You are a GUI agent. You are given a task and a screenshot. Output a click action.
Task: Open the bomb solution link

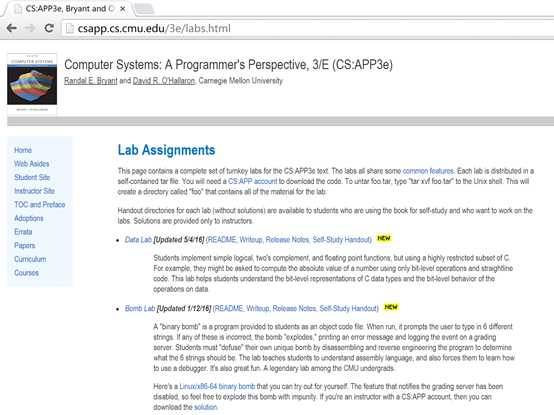tap(206, 407)
